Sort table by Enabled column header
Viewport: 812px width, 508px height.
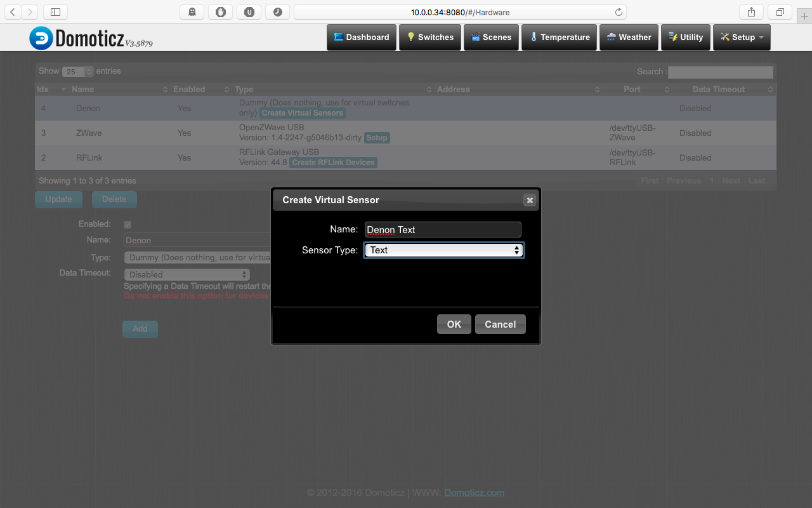point(200,90)
